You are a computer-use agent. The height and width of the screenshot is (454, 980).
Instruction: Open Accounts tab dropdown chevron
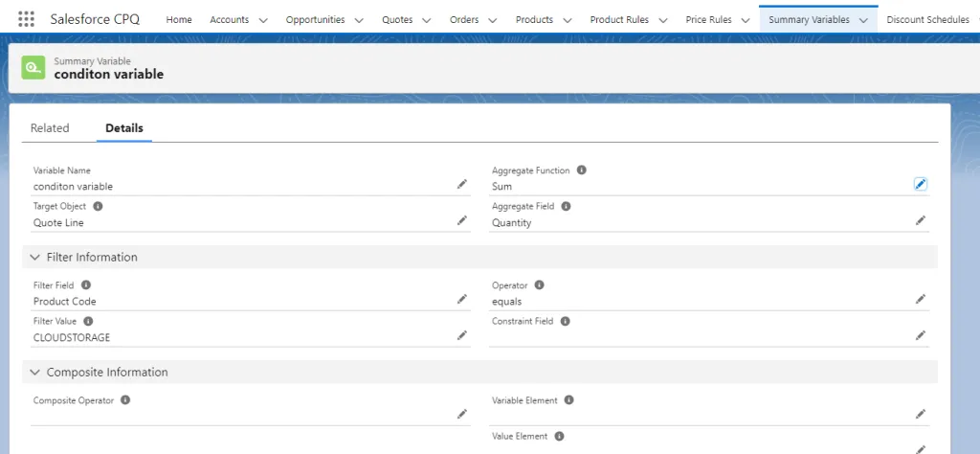[x=263, y=20]
